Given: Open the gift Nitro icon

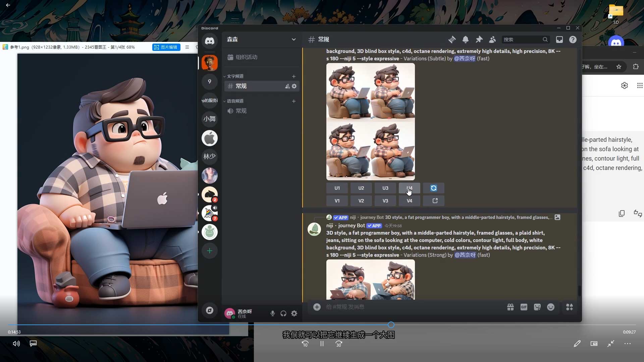Looking at the screenshot, I should point(511,307).
